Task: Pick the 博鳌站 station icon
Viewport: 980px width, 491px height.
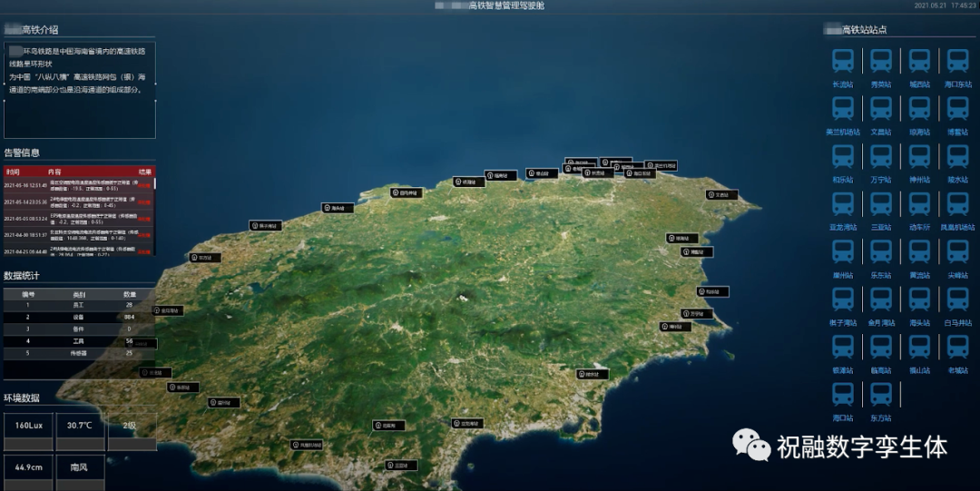Action: point(957,109)
